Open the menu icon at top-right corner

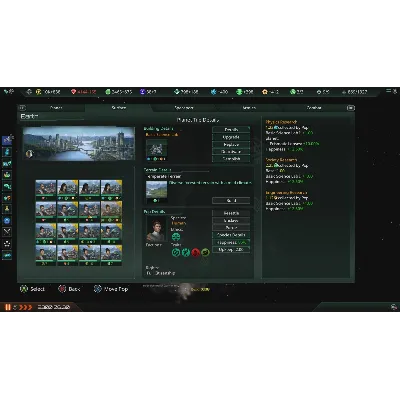click(x=389, y=91)
